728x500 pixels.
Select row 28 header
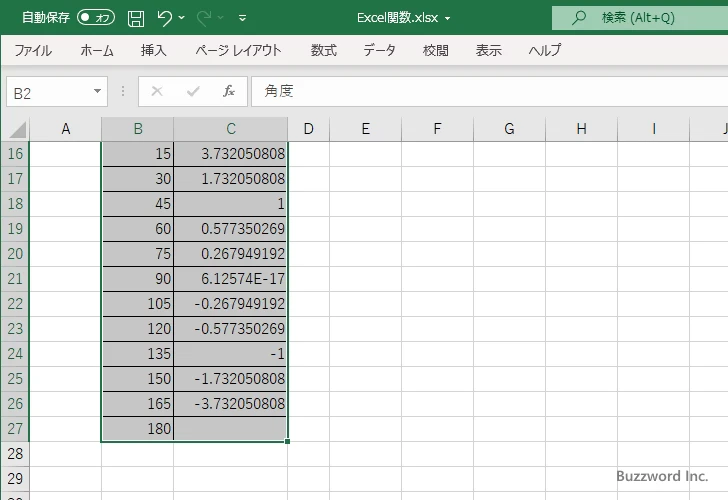15,454
